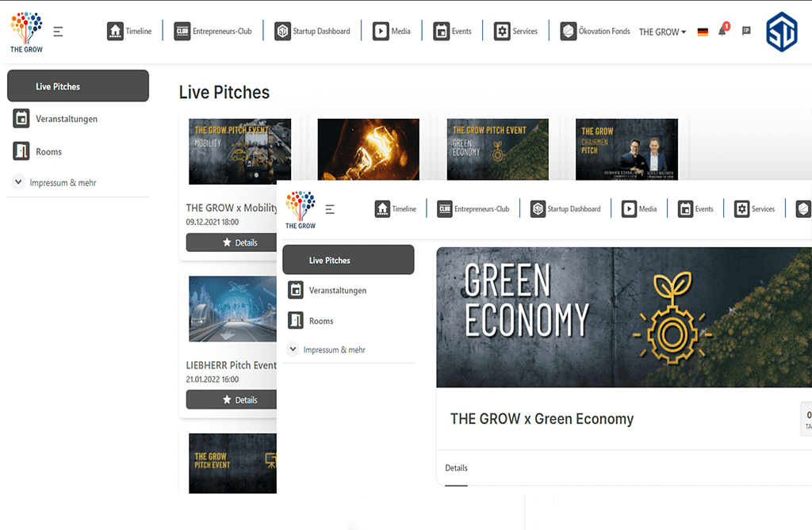Click Impressum & mehr text in overlay sidebar

(x=335, y=350)
